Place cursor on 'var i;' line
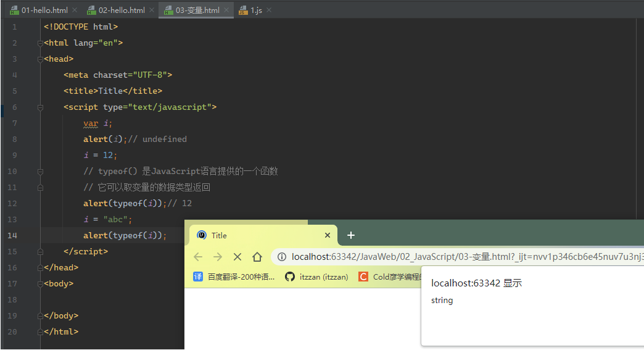The width and height of the screenshot is (644, 350). pyautogui.click(x=97, y=123)
